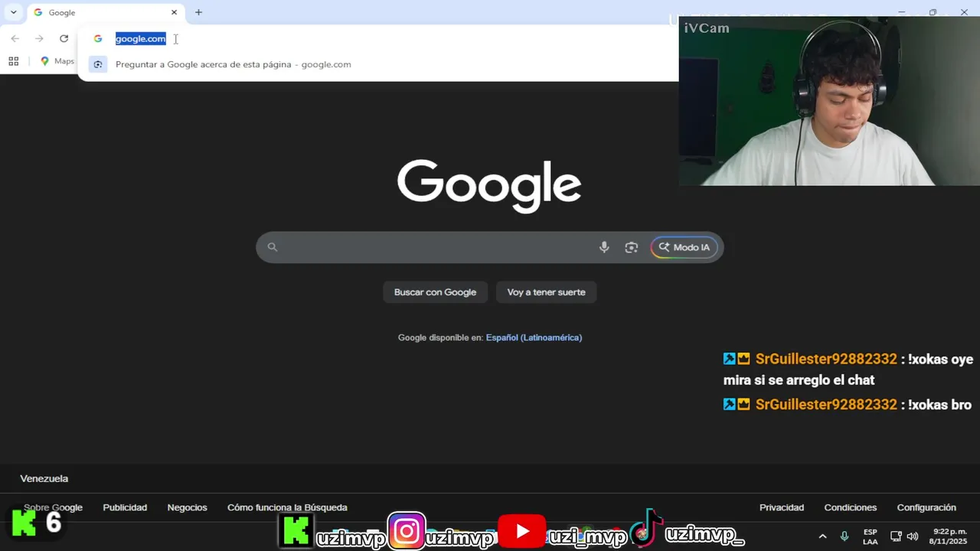Open the Maps bookmark
The image size is (980, 551).
coord(57,61)
